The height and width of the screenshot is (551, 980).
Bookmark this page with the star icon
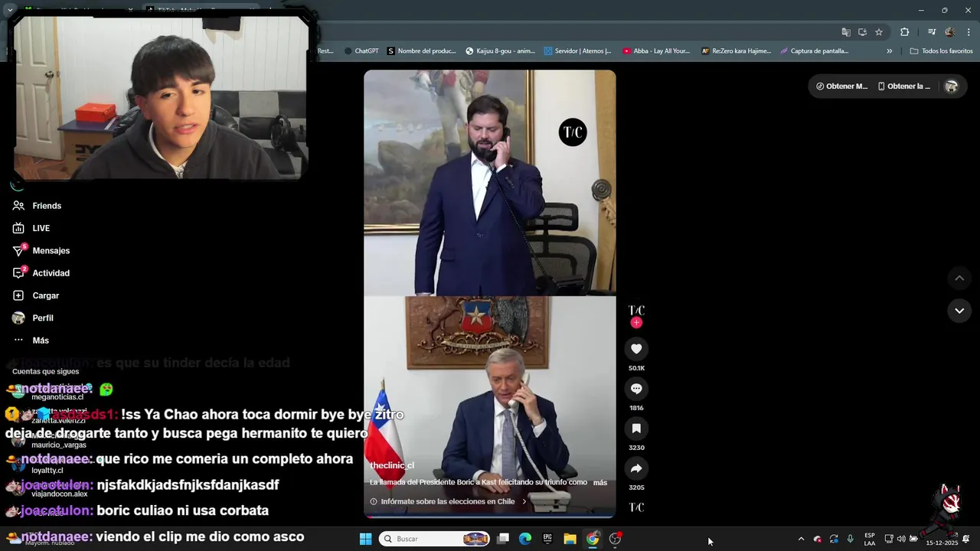coord(879,32)
